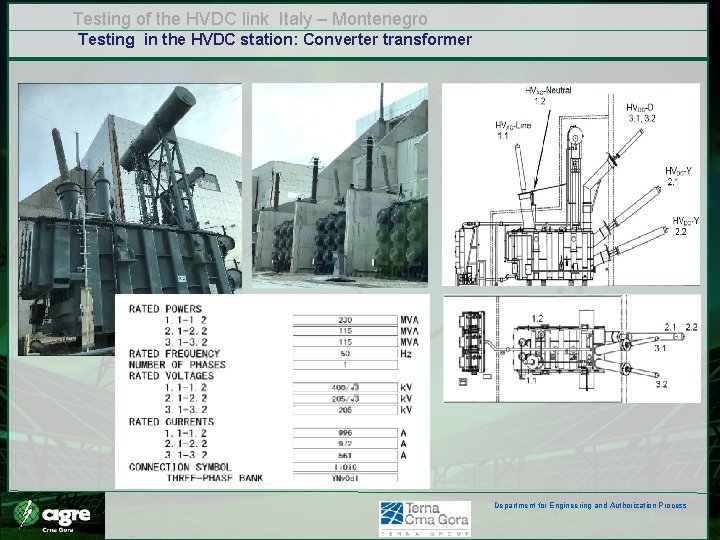This screenshot has height=540, width=720.
Task: Click the 'kV' unit beside the 400/√3 field
Action: click(406, 388)
